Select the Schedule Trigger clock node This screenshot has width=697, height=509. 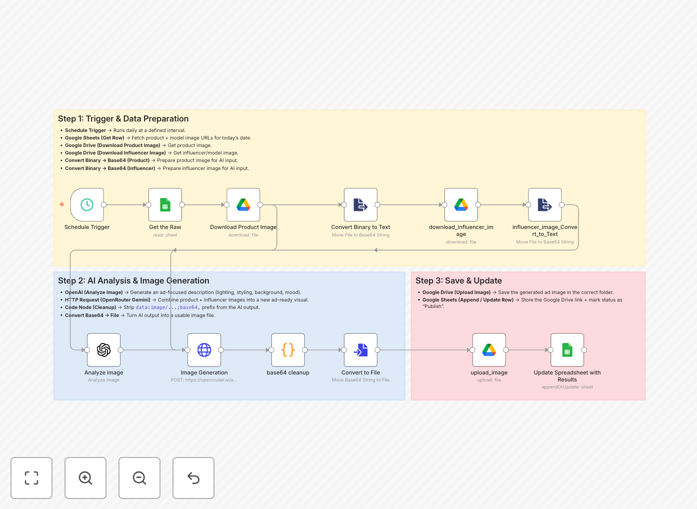pyautogui.click(x=87, y=204)
